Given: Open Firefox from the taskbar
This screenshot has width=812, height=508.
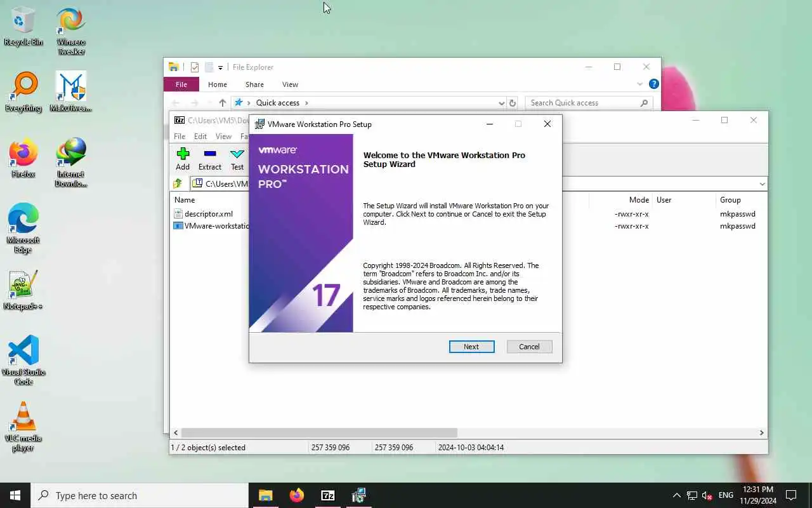Looking at the screenshot, I should tap(297, 495).
